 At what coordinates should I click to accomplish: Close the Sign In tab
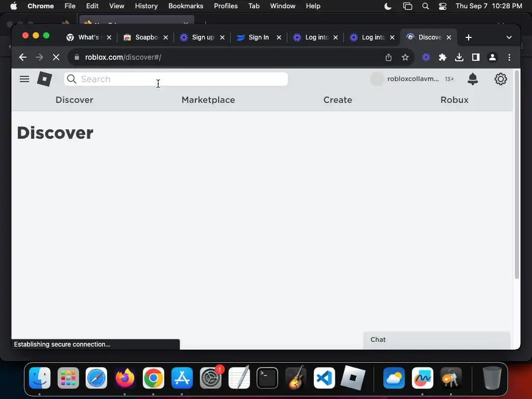279,37
